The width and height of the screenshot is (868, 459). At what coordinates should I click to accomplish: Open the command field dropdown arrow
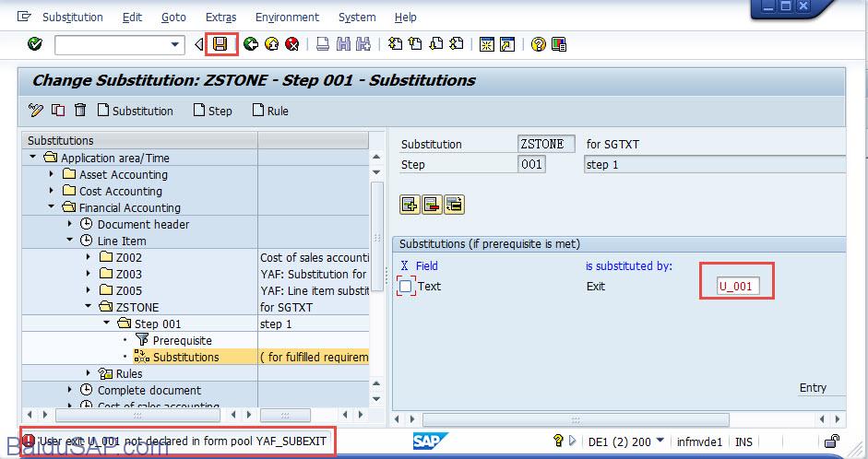point(175,44)
